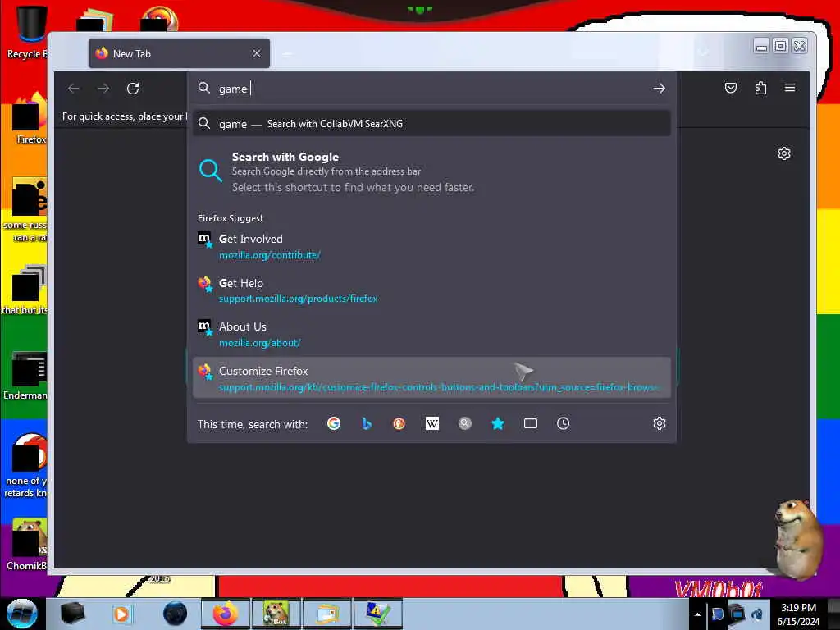Click the volume icon in system tray
Image resolution: width=840 pixels, height=630 pixels.
pos(757,614)
